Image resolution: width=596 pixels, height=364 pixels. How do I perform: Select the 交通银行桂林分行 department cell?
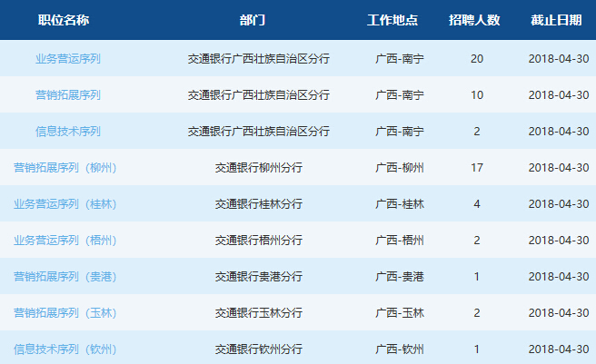258,204
